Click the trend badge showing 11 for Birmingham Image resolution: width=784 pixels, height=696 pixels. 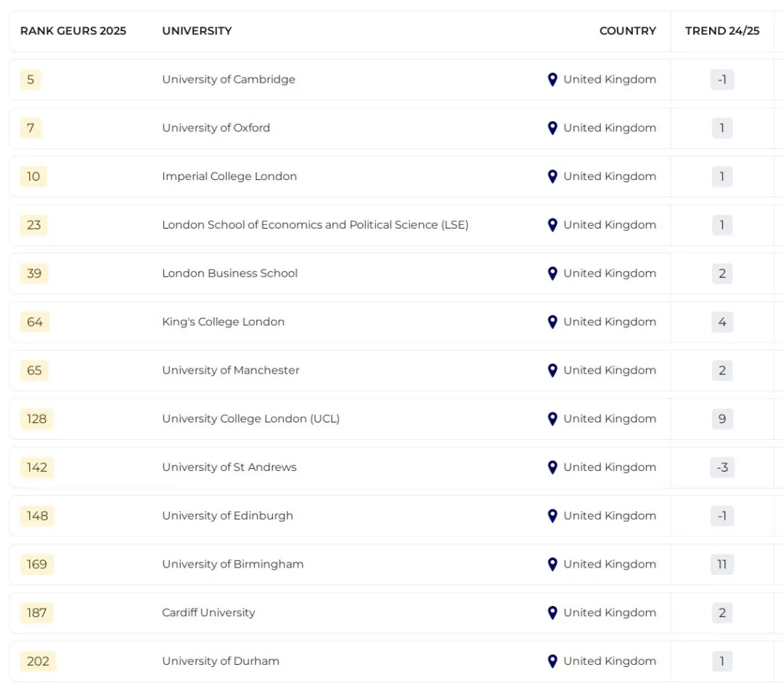pyautogui.click(x=722, y=565)
